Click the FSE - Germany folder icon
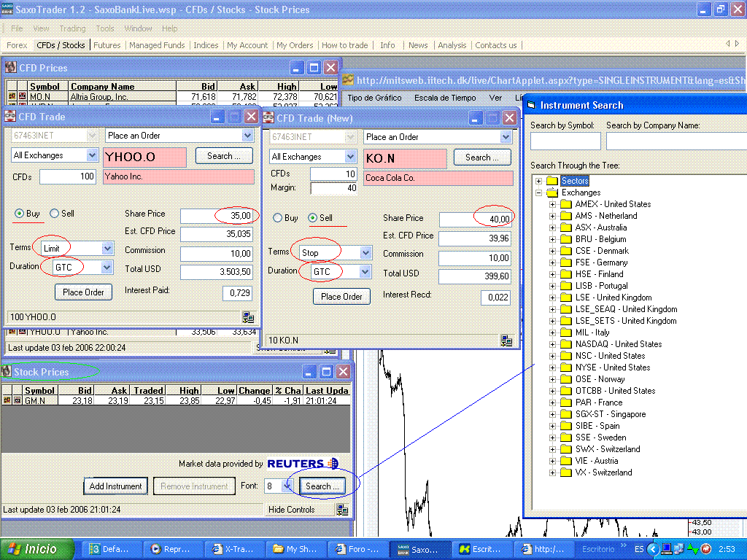The image size is (747, 560). click(566, 262)
